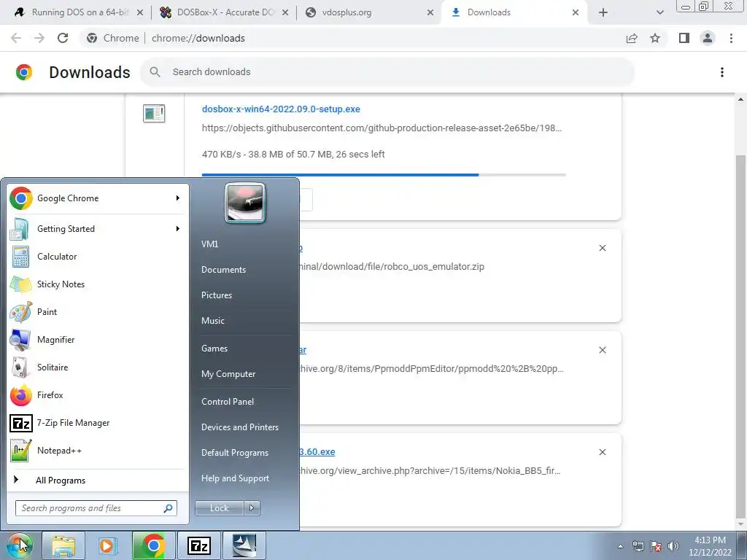Launch Notepad++ from Start menu
Viewport: 747px width, 560px height.
click(98, 451)
